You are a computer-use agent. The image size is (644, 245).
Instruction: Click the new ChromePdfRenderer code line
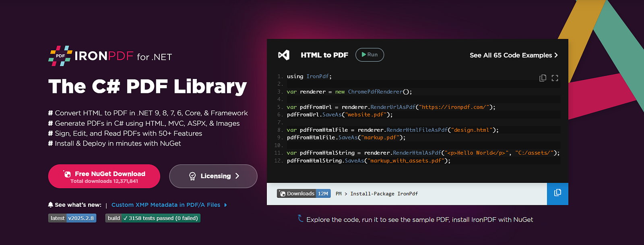coord(349,92)
